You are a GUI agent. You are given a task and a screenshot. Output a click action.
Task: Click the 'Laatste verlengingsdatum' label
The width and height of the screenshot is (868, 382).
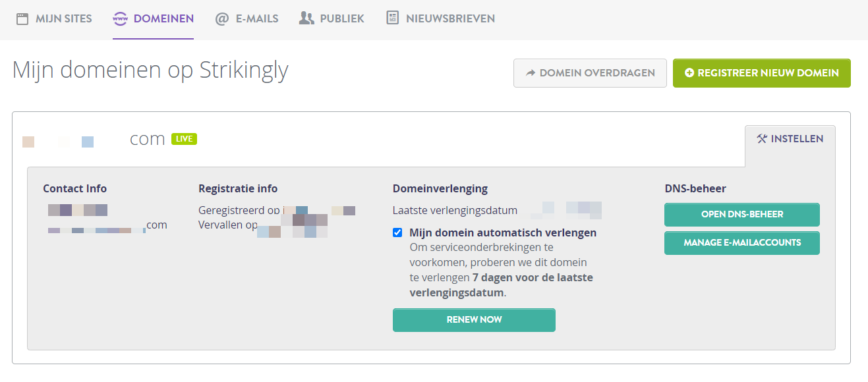pos(455,211)
